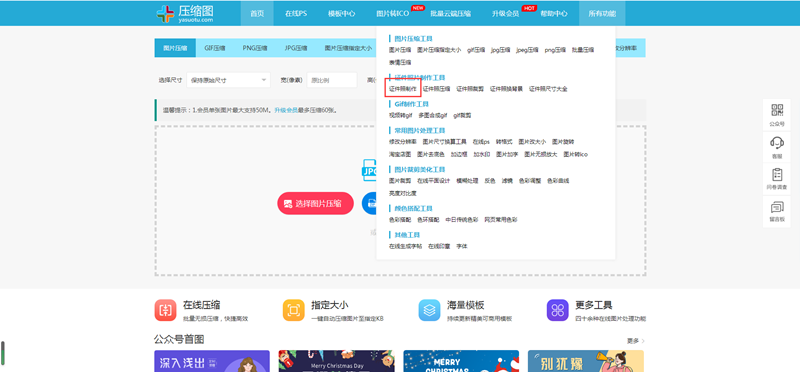Screen dimensions: 800x372
Task: Choose gif压缩 under 图片压缩工具
Action: point(476,50)
